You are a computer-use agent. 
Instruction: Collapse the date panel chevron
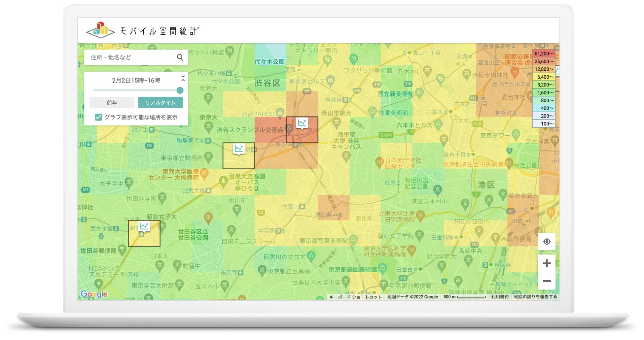coord(183,79)
